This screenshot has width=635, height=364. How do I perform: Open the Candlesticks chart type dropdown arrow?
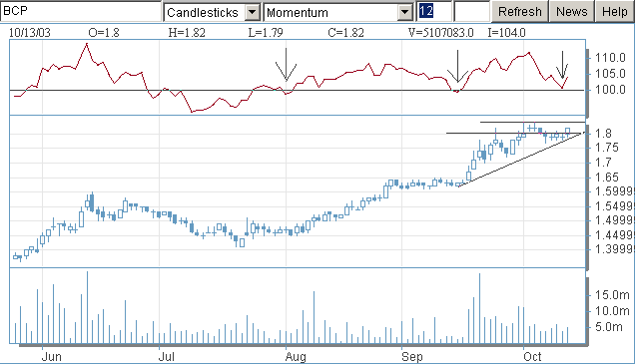(x=252, y=13)
